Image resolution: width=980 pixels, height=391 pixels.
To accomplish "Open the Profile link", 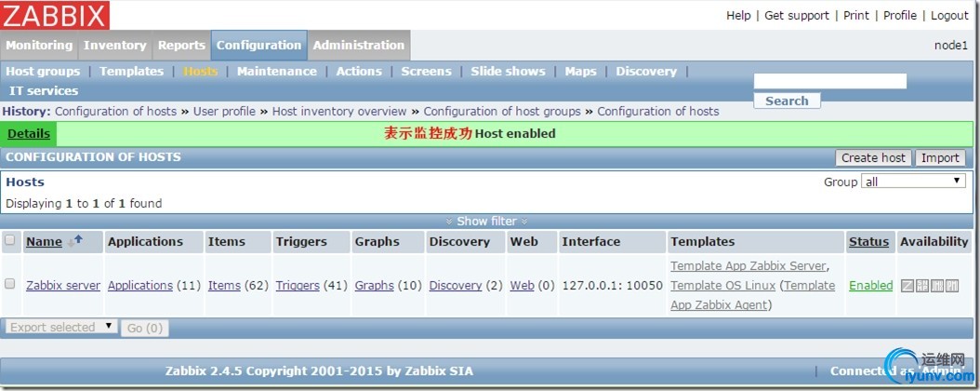I will 900,16.
